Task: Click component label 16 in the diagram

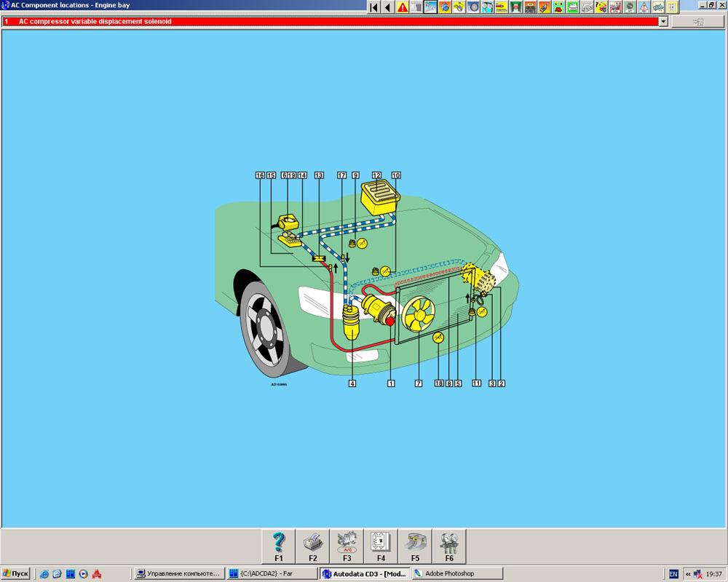Action: click(x=260, y=175)
